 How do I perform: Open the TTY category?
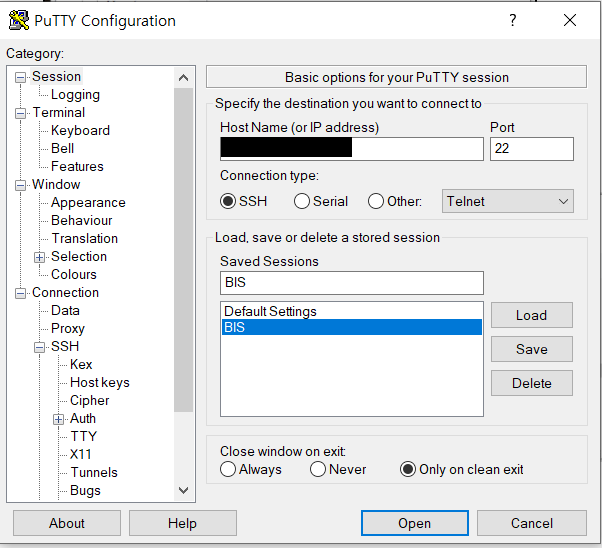click(84, 436)
